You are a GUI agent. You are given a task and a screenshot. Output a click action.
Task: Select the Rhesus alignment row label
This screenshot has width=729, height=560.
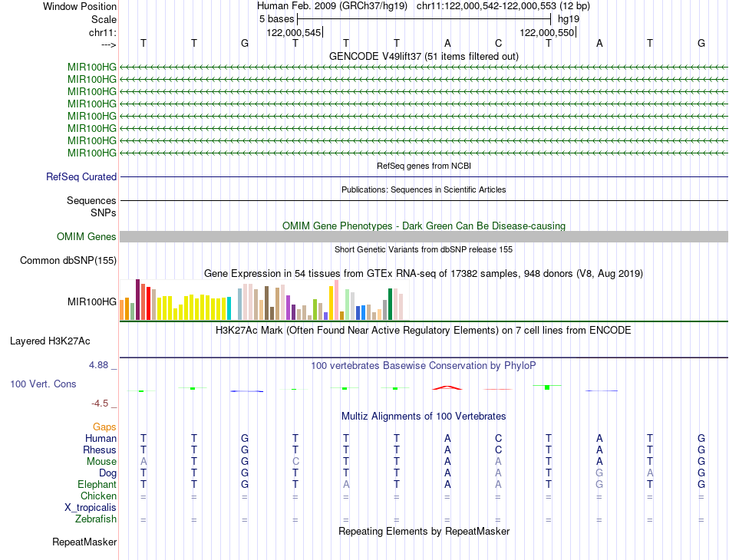pos(100,450)
